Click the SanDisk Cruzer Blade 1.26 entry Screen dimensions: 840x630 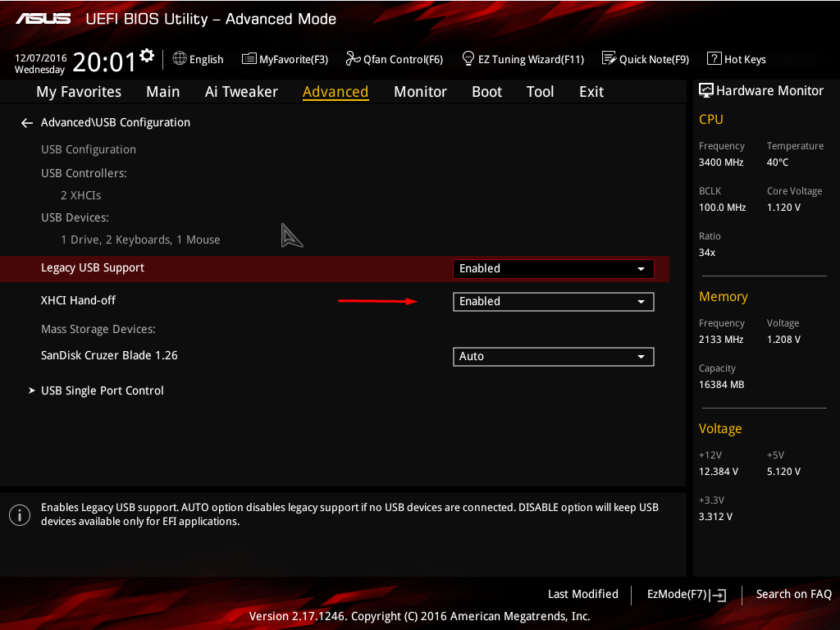[x=109, y=355]
